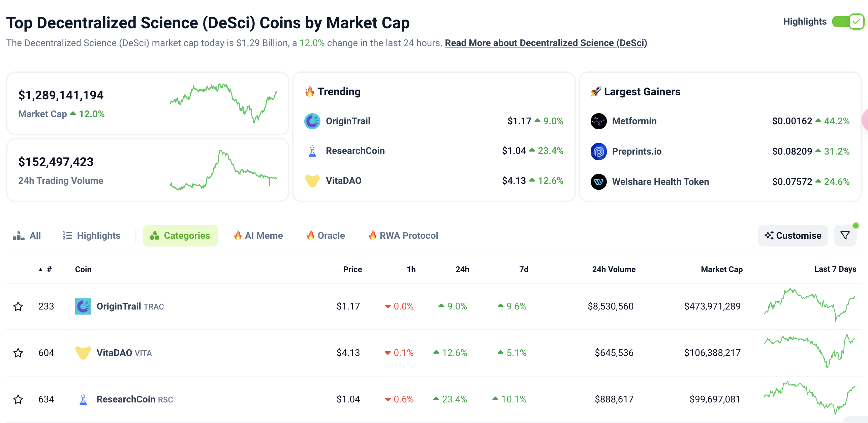Click the Preprints.io coin logo
The width and height of the screenshot is (868, 423).
point(598,152)
